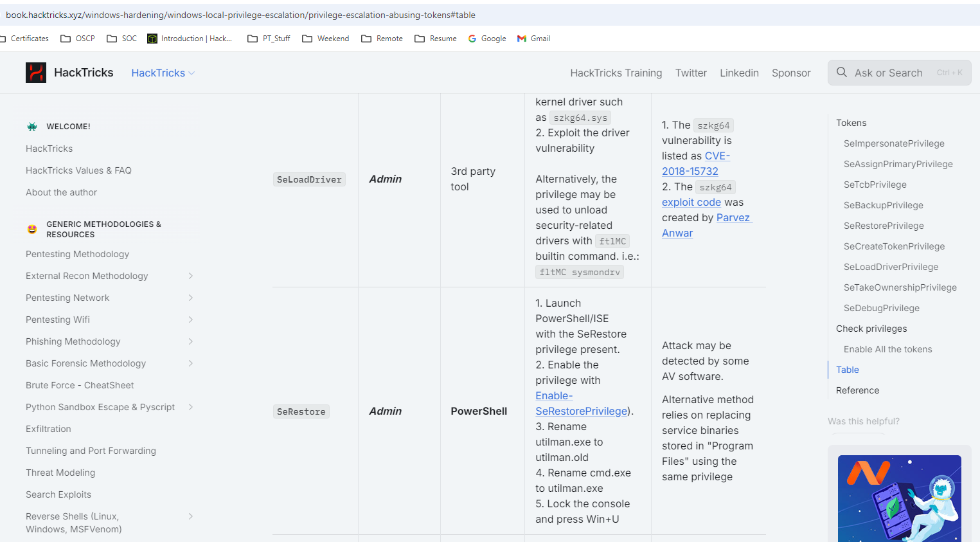
Task: Jump to Check privileges in outline
Action: click(x=871, y=329)
